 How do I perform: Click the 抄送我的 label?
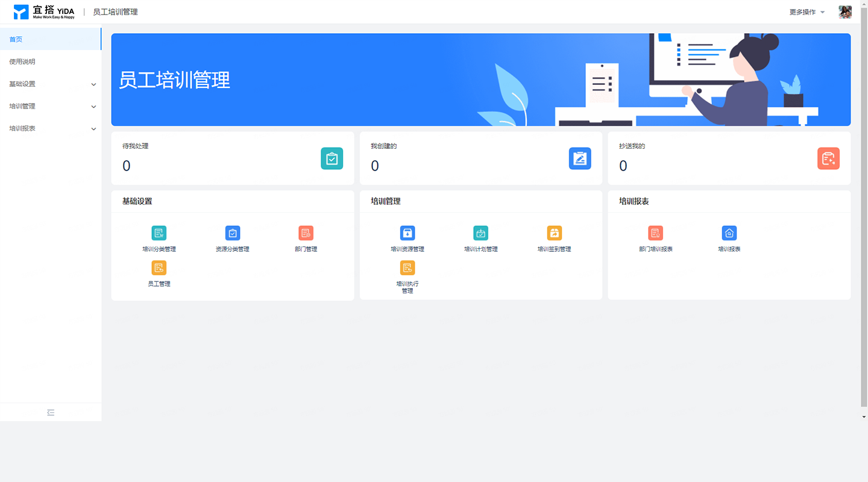pos(632,146)
